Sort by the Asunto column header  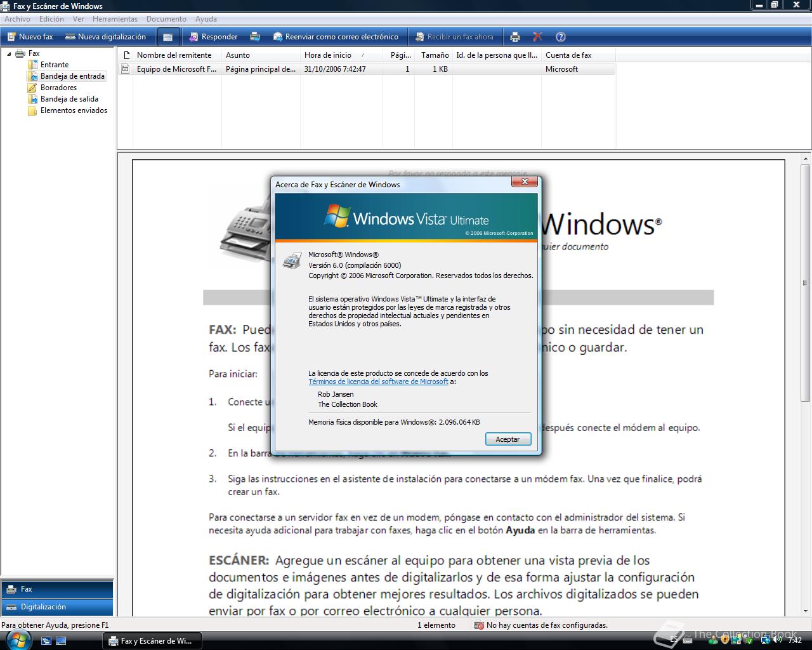[261, 55]
